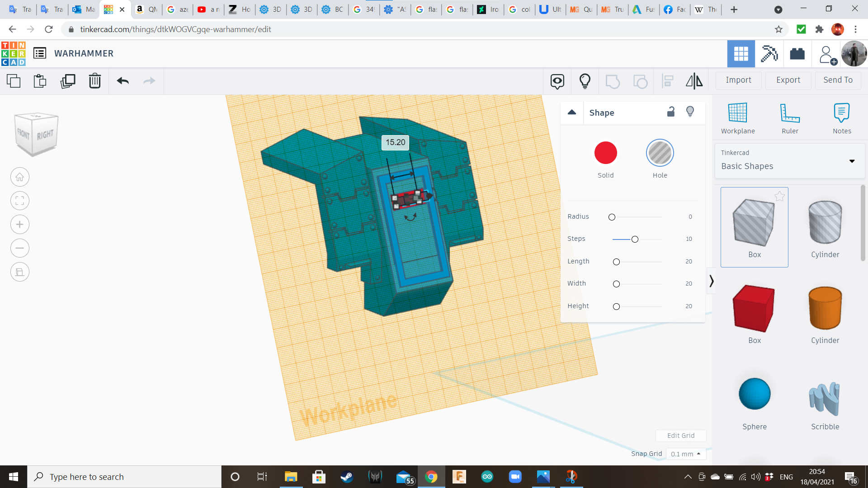Viewport: 868px width, 488px height.
Task: Set shape to Solid
Action: coord(605,153)
